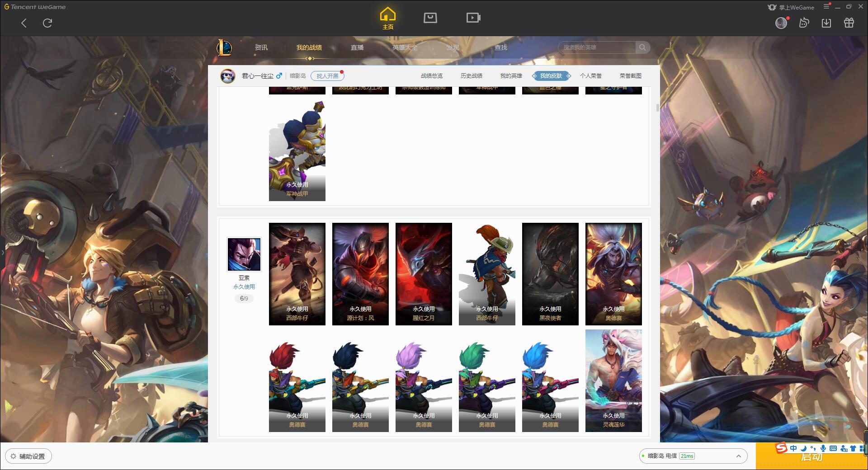Open the IME skin shirt icon
Viewport: 868px width, 470px height.
[x=853, y=448]
